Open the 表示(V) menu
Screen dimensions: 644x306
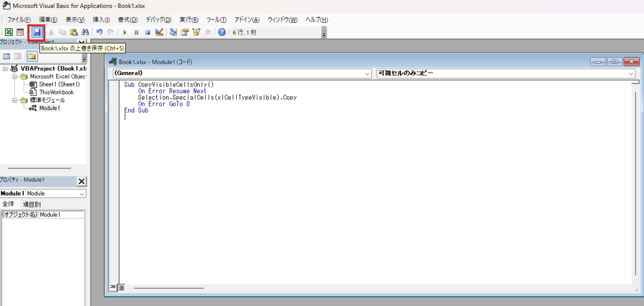[x=76, y=19]
